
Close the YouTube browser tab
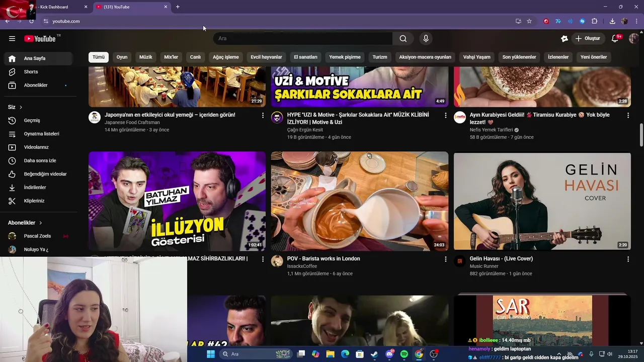[166, 7]
